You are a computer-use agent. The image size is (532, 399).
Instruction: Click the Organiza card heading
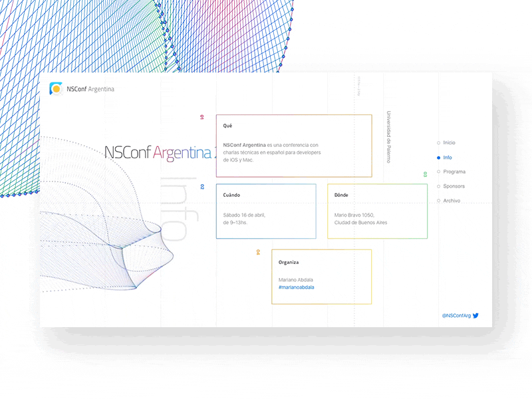click(x=289, y=262)
